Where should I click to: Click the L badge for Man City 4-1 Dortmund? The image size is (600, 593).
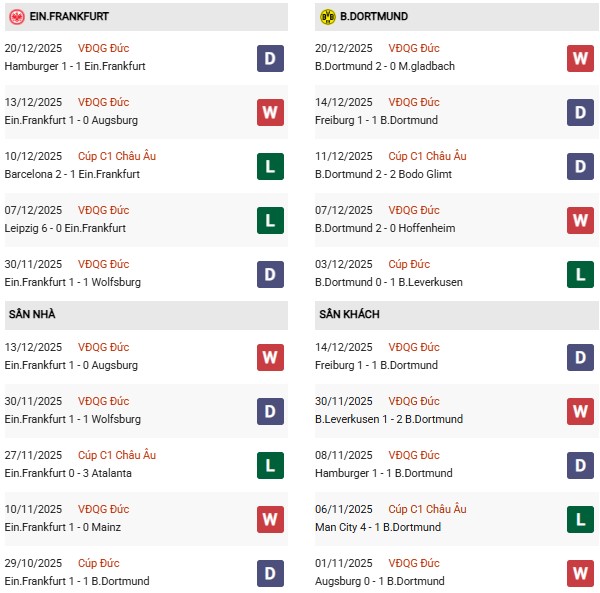coord(580,519)
